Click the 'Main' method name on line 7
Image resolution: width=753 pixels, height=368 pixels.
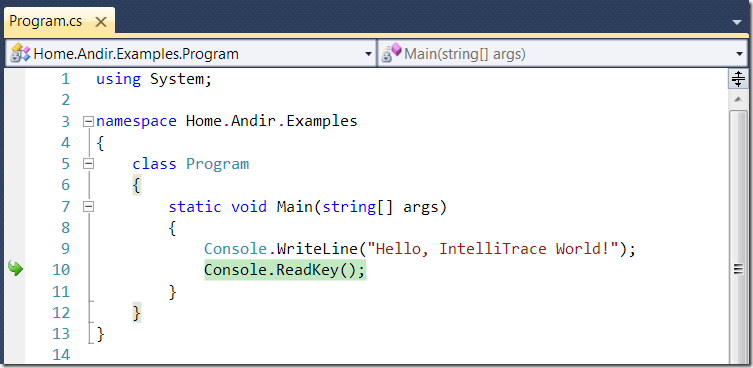[x=294, y=207]
